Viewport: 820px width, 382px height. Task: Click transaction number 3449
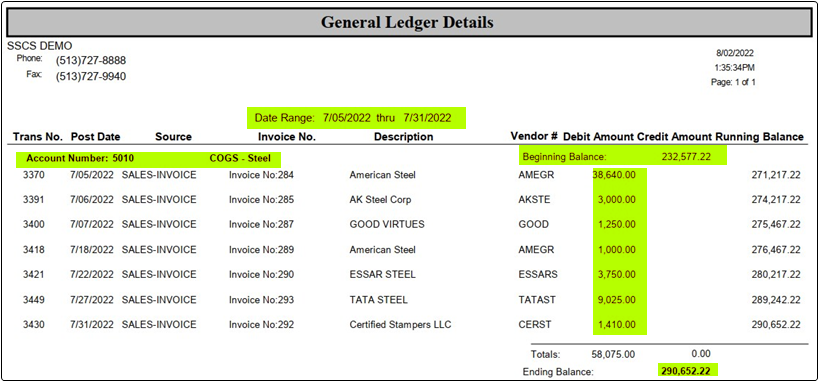coord(34,300)
